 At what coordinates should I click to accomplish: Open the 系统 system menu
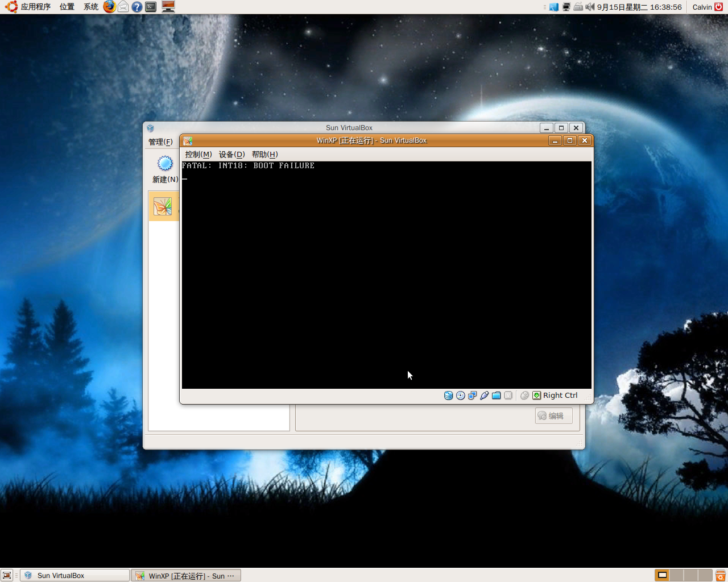point(91,7)
